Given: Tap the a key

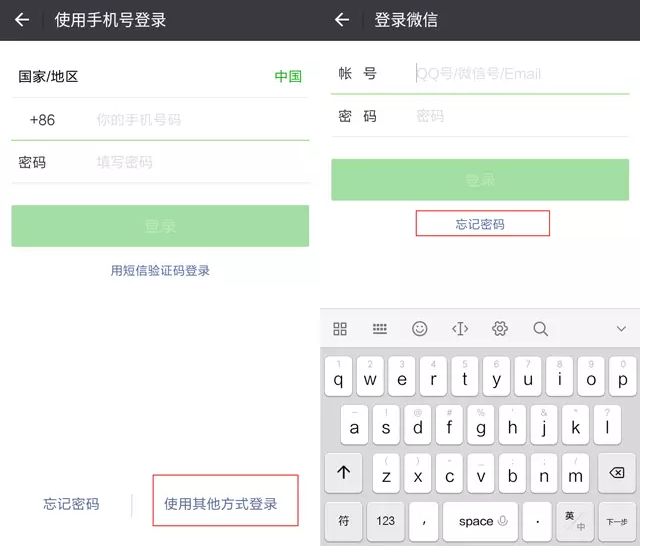Looking at the screenshot, I should coord(354,425).
